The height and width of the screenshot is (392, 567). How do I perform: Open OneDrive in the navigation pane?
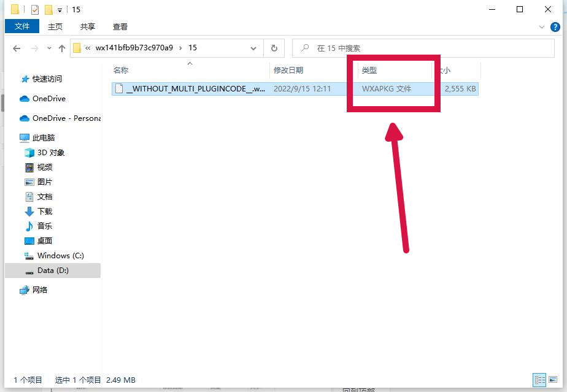coord(49,98)
